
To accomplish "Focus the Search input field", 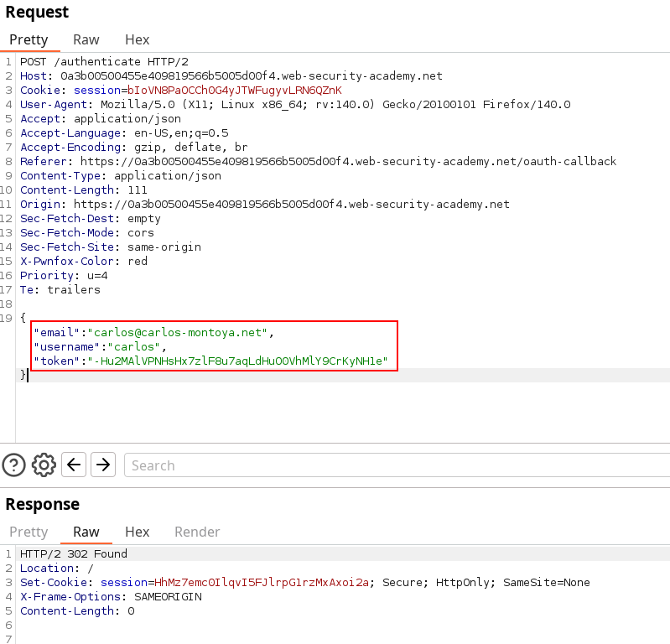I will tap(394, 465).
